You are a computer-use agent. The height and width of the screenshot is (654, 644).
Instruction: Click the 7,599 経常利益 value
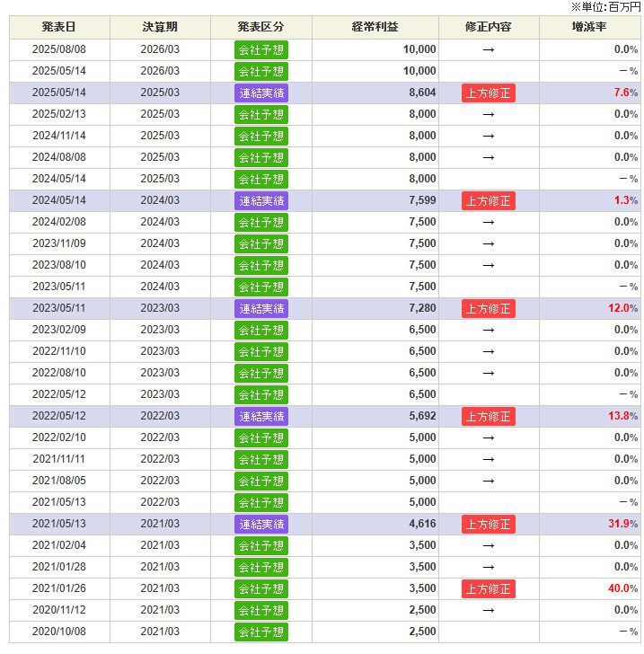click(422, 200)
